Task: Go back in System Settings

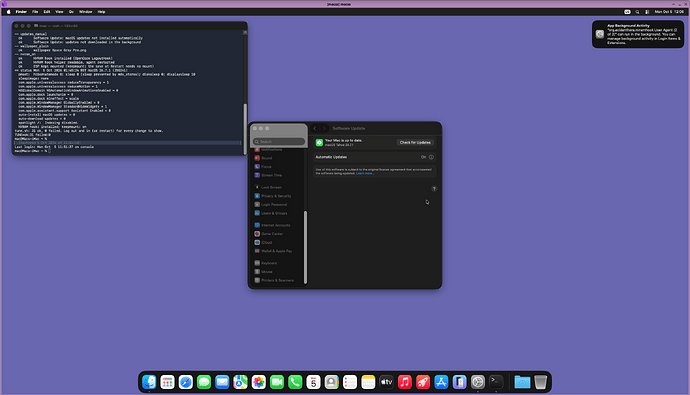Action: tap(315, 128)
